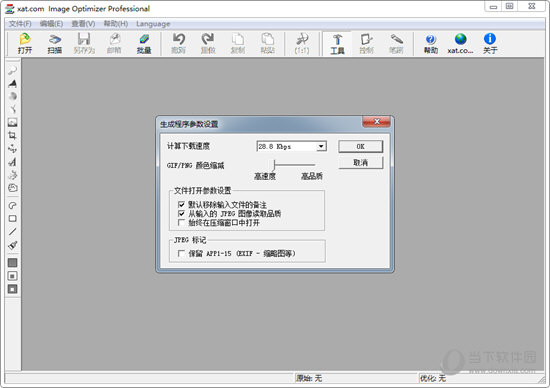Click the 控制 toolbar icon
Screen dimensions: 550x388
(366, 43)
